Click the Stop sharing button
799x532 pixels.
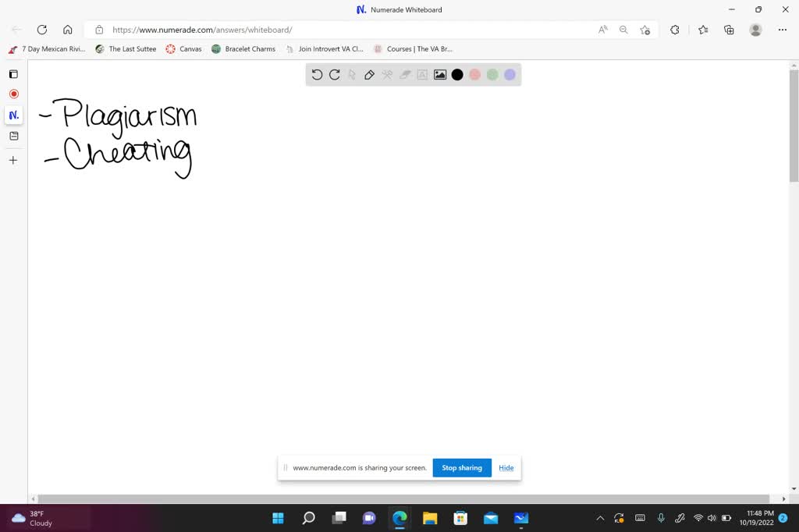(x=462, y=468)
